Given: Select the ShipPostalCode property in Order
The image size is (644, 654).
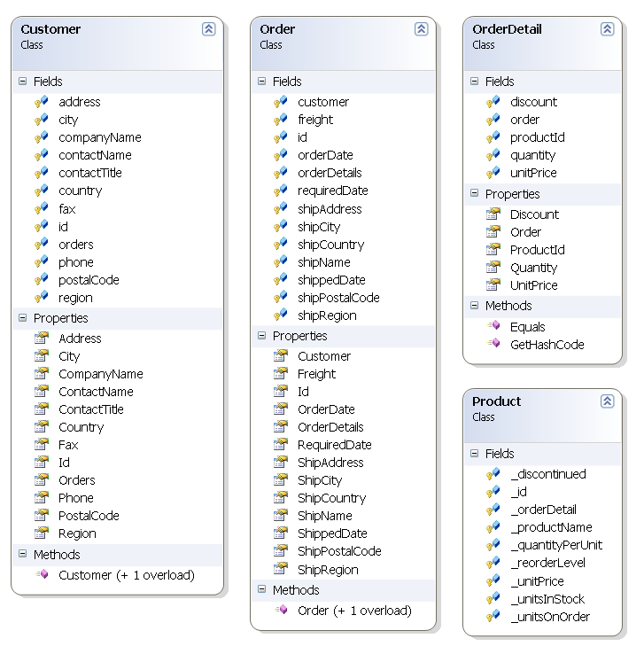Looking at the screenshot, I should [339, 551].
